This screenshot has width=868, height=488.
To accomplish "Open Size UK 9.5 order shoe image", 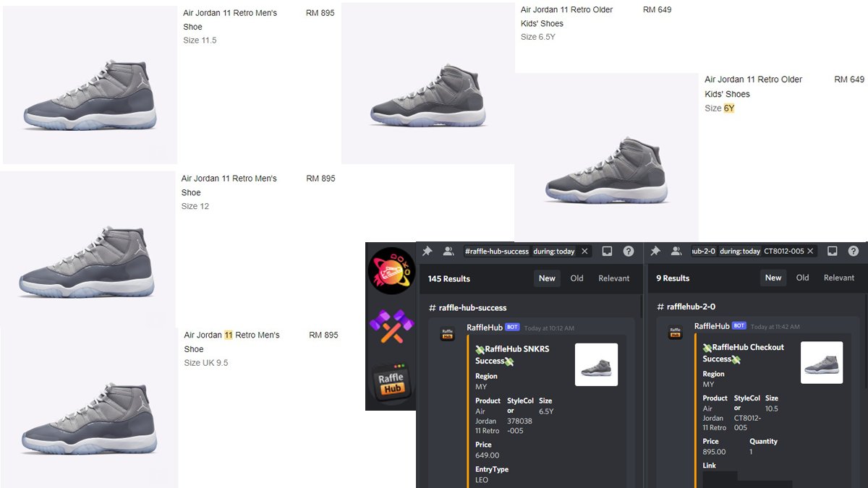I will click(x=90, y=407).
